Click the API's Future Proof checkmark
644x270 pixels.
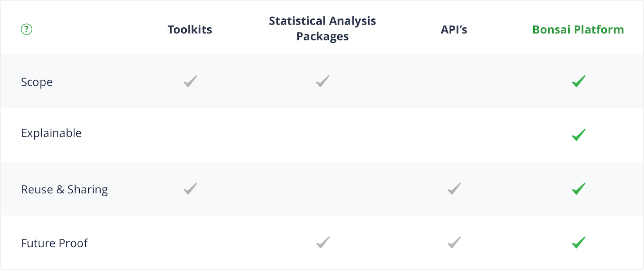(454, 242)
